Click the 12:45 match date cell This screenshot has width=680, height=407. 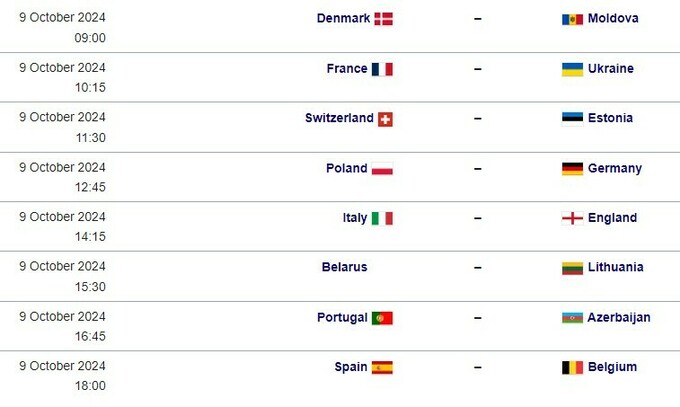(62, 177)
